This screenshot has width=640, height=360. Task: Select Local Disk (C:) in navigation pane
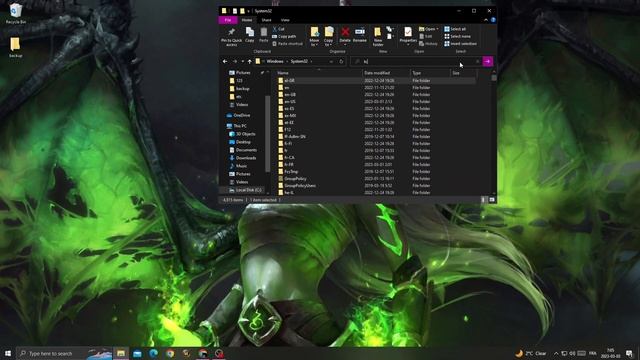coord(245,190)
